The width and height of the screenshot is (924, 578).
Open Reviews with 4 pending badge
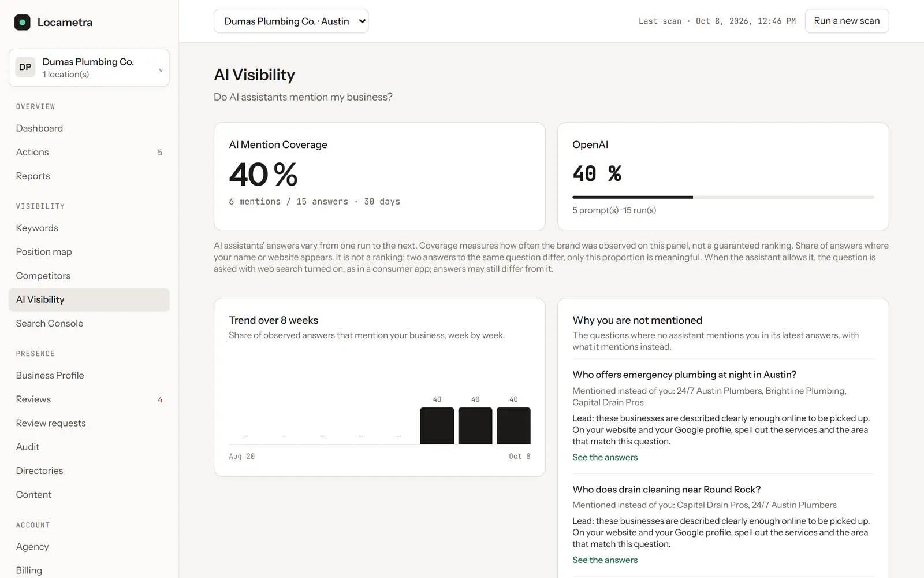pos(89,399)
